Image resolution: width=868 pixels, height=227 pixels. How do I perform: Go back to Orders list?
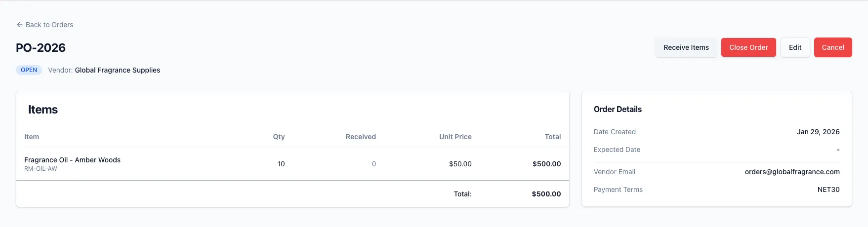pos(49,25)
